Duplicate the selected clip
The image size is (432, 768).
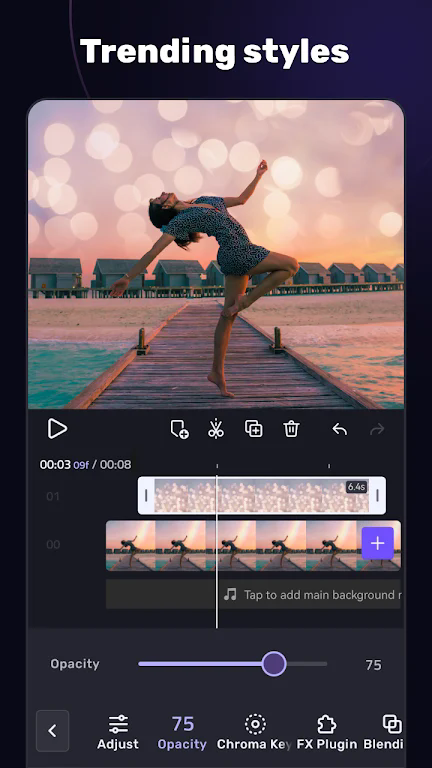pos(254,429)
